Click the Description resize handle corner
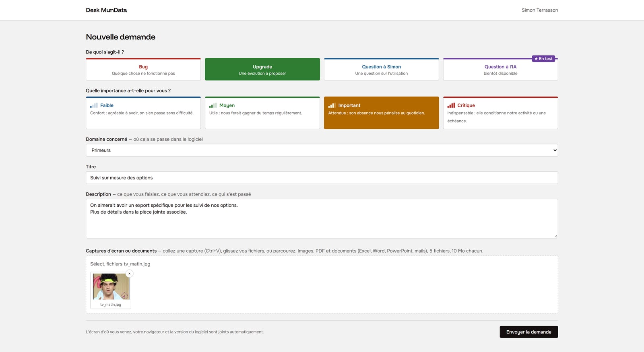 [x=556, y=236]
